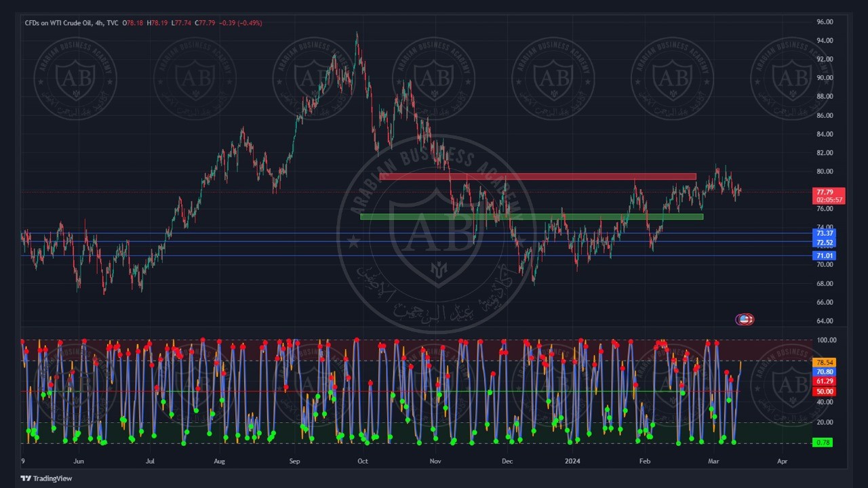Click the red 50.00 indicator level label

tap(825, 392)
